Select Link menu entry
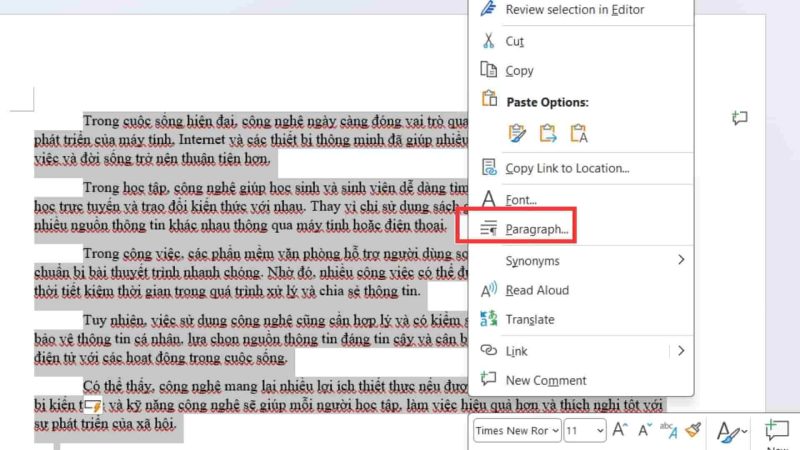The image size is (800, 450). coord(516,351)
